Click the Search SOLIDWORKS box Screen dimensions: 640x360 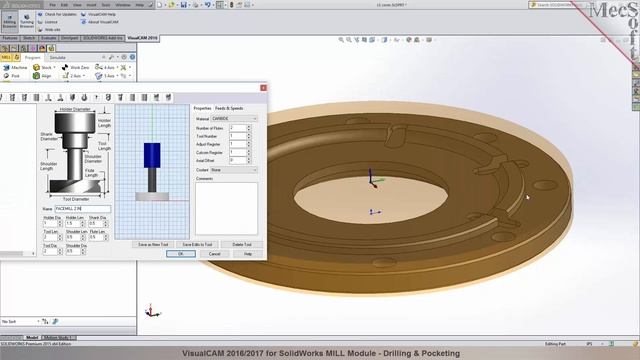click(x=559, y=5)
